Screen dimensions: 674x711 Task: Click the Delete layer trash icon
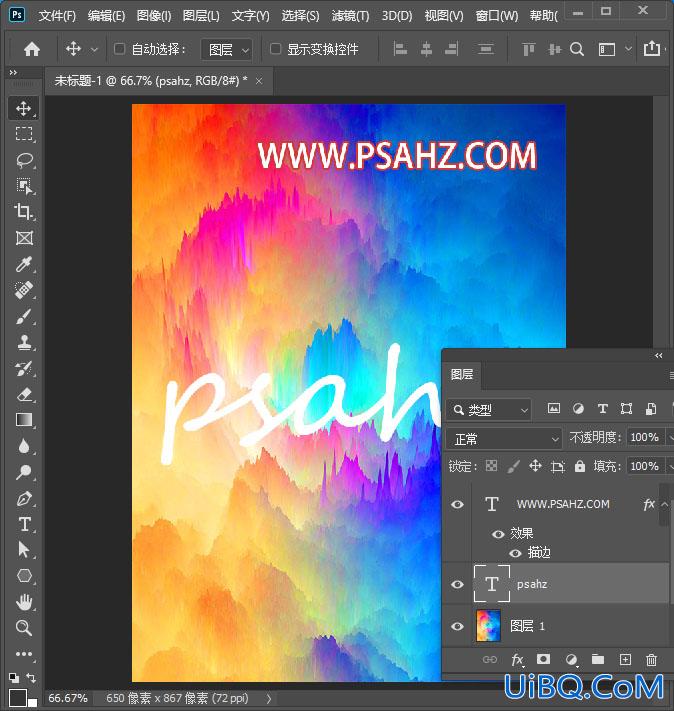point(651,660)
